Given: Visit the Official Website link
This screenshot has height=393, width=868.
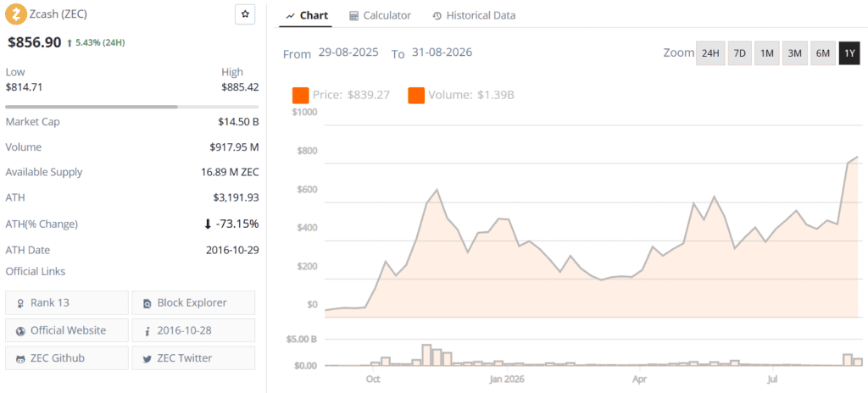Looking at the screenshot, I should point(66,330).
